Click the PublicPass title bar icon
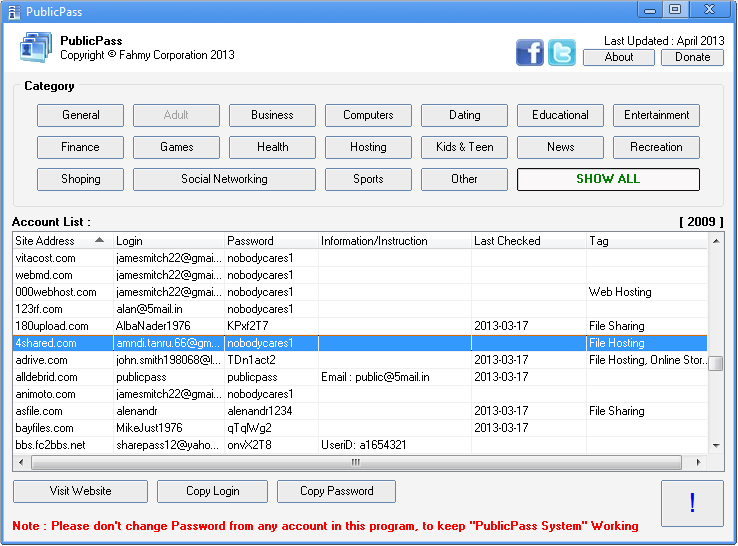This screenshot has width=738, height=546. coord(14,12)
